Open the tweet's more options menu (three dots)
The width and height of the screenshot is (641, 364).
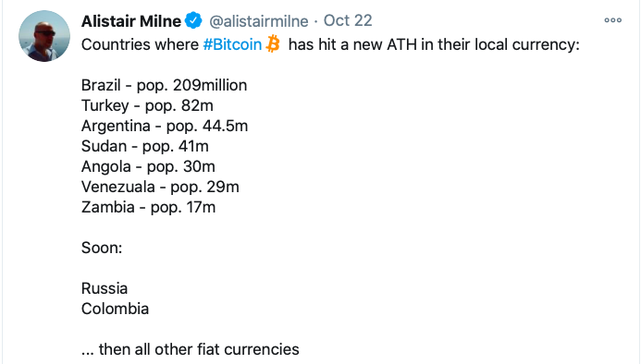coord(613,20)
